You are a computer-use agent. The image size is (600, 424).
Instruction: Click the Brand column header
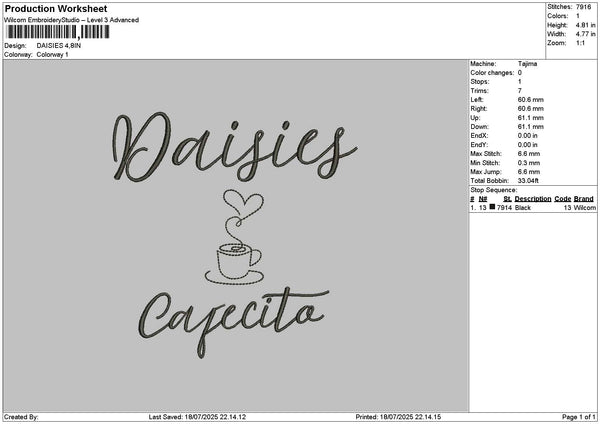(x=584, y=199)
